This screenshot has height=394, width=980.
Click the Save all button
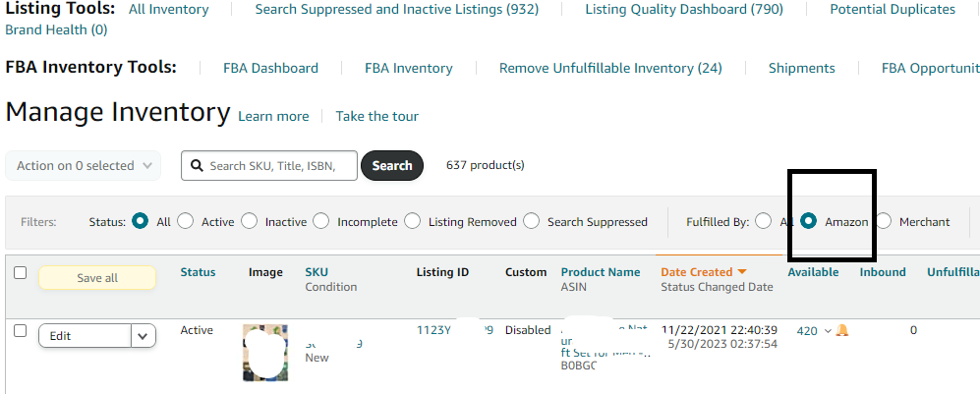click(x=97, y=278)
